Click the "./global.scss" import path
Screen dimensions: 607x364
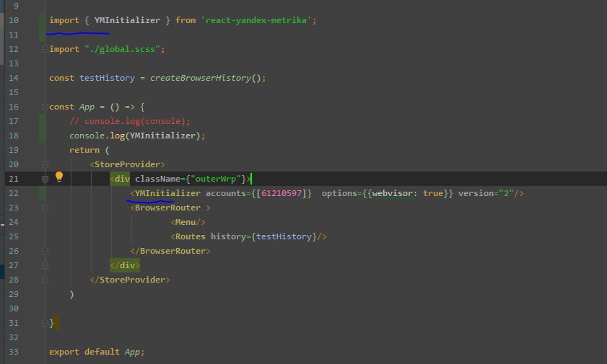122,49
